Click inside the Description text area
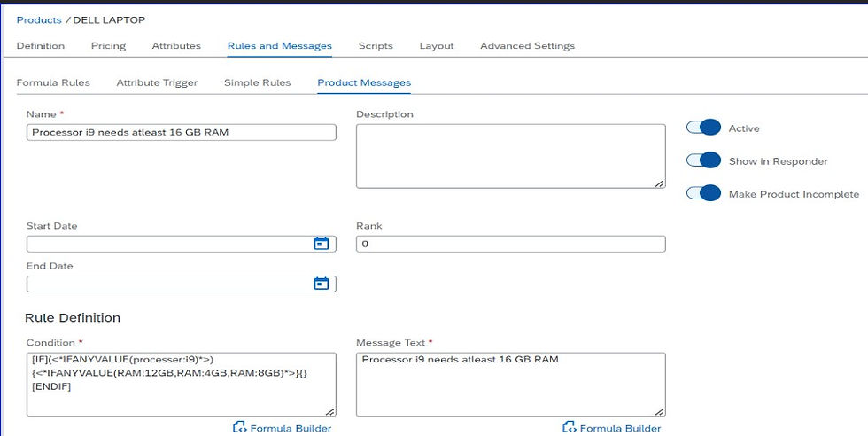The image size is (868, 436). 510,156
